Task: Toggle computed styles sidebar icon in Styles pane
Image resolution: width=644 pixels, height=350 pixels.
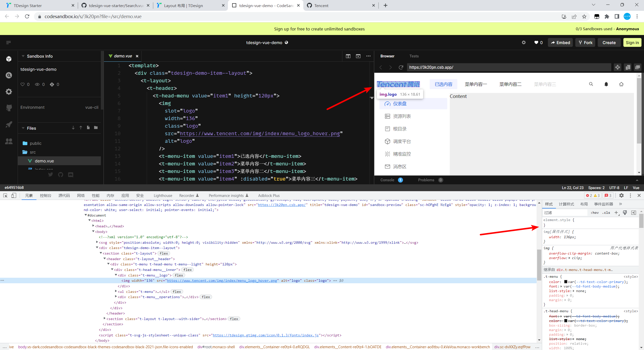Action: [x=634, y=213]
